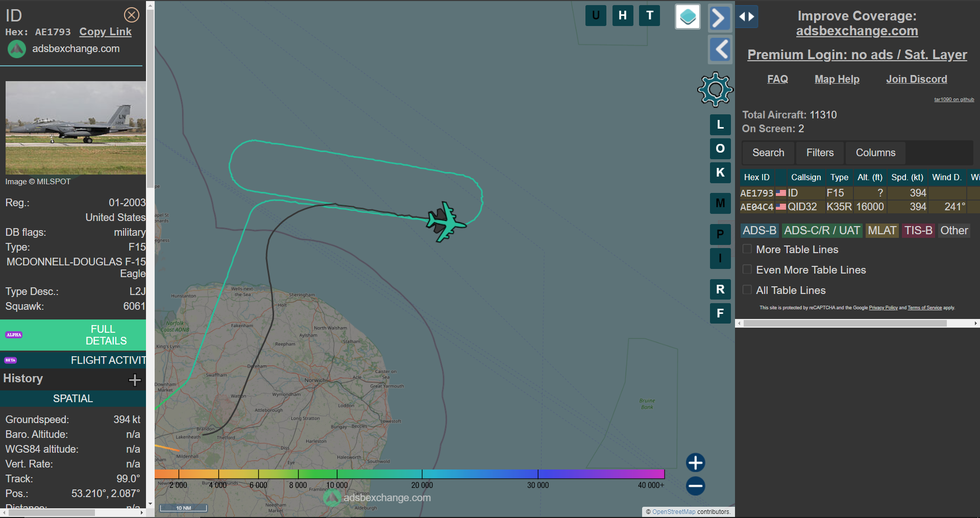Sort table by Wind D. column

pos(946,177)
